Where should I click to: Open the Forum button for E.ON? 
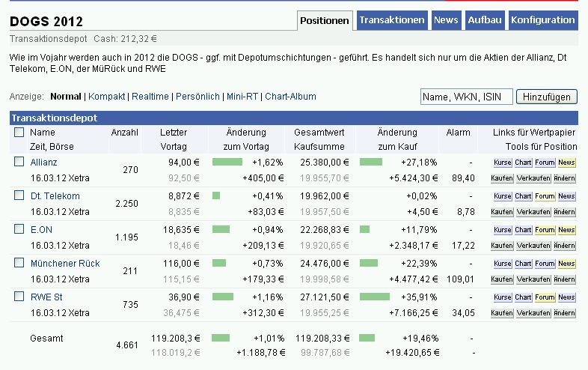pos(545,230)
